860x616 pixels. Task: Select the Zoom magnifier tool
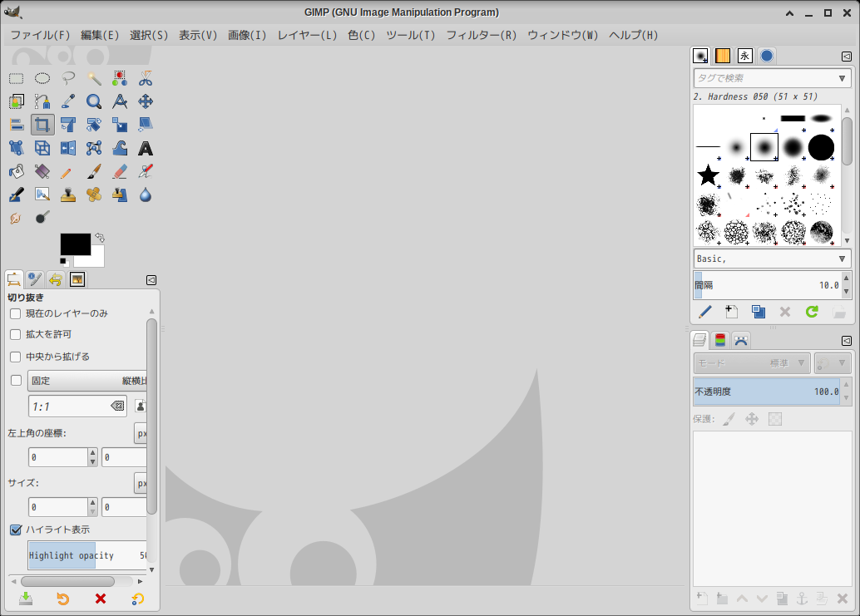(x=94, y=101)
